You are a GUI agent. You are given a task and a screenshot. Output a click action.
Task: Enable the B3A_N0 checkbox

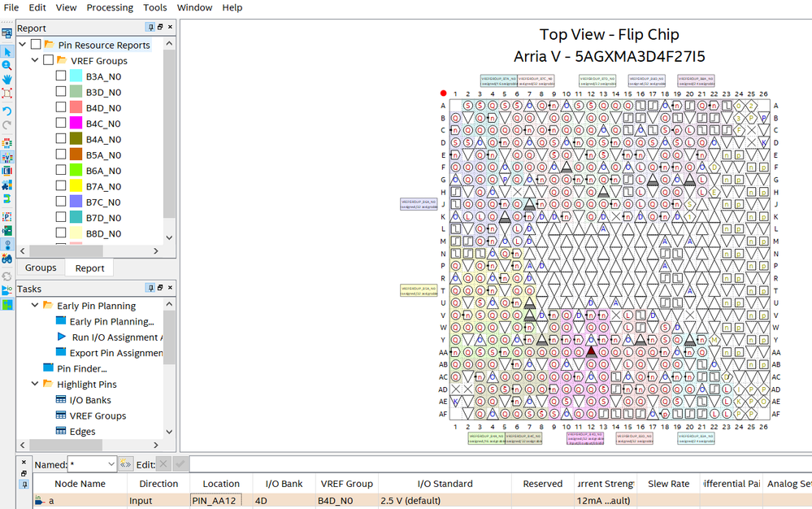61,76
